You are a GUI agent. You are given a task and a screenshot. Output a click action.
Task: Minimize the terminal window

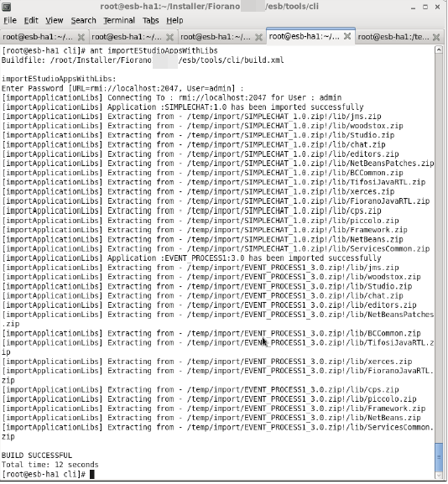pos(413,7)
